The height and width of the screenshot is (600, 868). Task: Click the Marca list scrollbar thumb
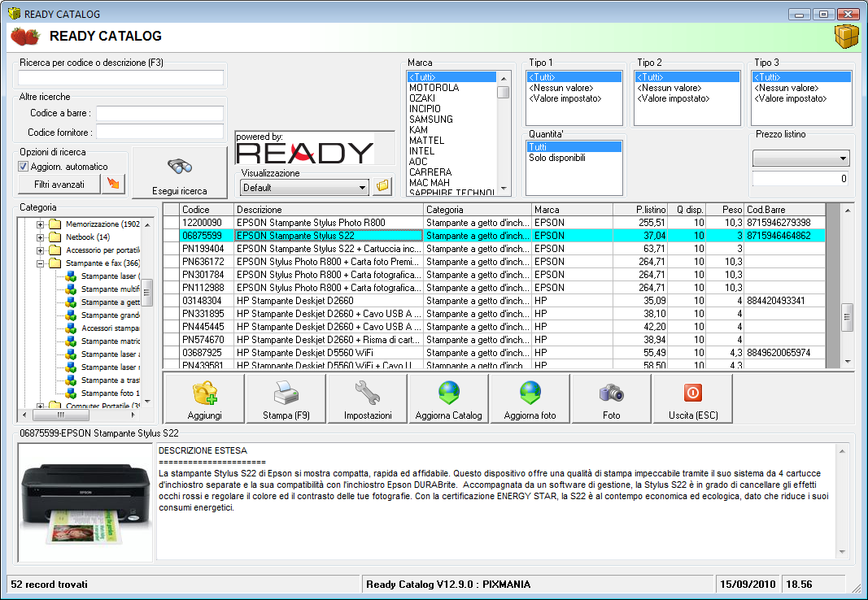pyautogui.click(x=504, y=92)
